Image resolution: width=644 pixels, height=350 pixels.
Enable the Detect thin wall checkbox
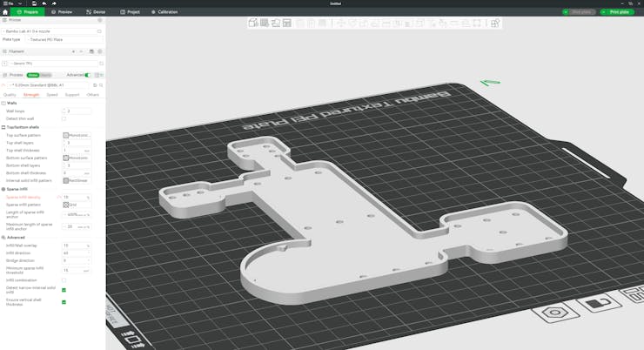[64, 118]
